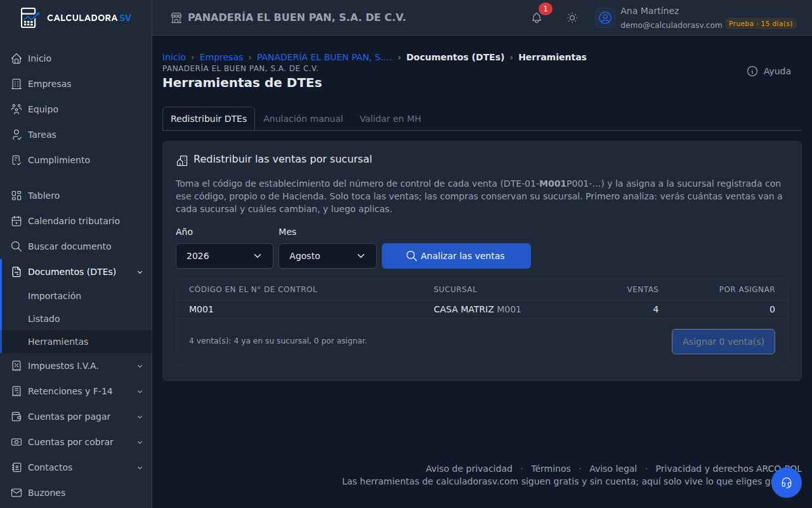
Task: Click the Cumplimiento checklist icon
Action: pos(17,160)
